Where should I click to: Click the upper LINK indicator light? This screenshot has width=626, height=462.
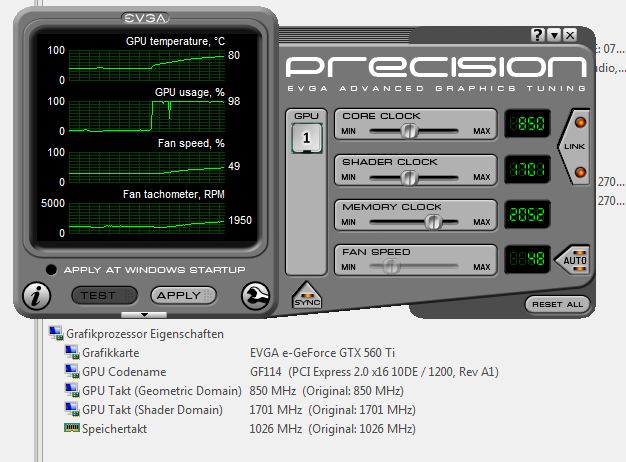click(x=580, y=123)
